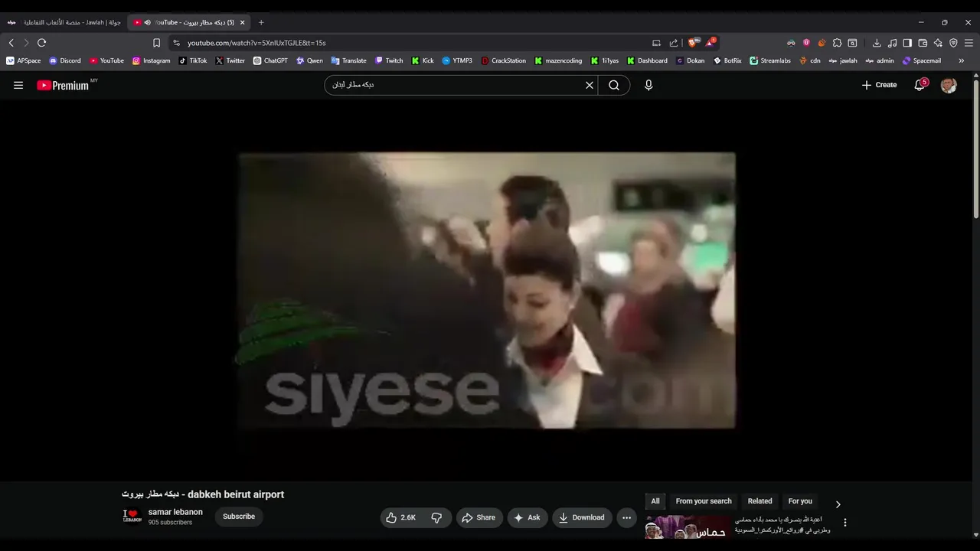Open the Dashboard bookmark
The width and height of the screenshot is (980, 551).
(647, 60)
